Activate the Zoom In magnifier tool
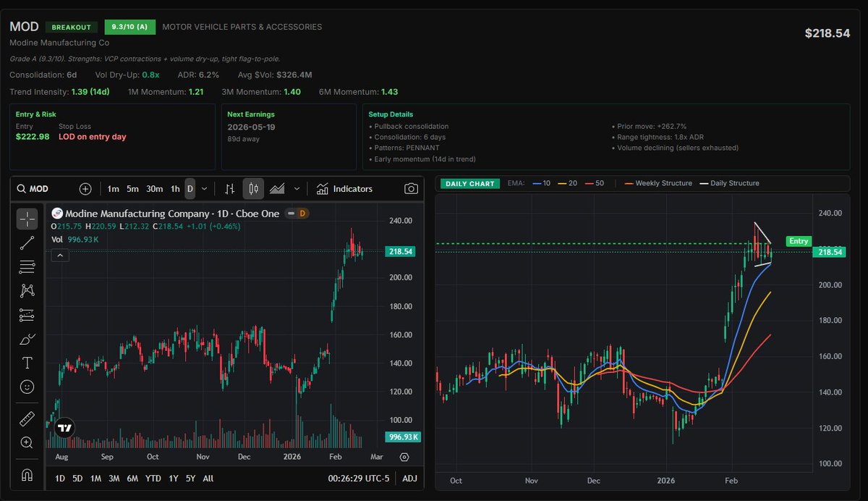This screenshot has width=868, height=501. click(x=27, y=442)
